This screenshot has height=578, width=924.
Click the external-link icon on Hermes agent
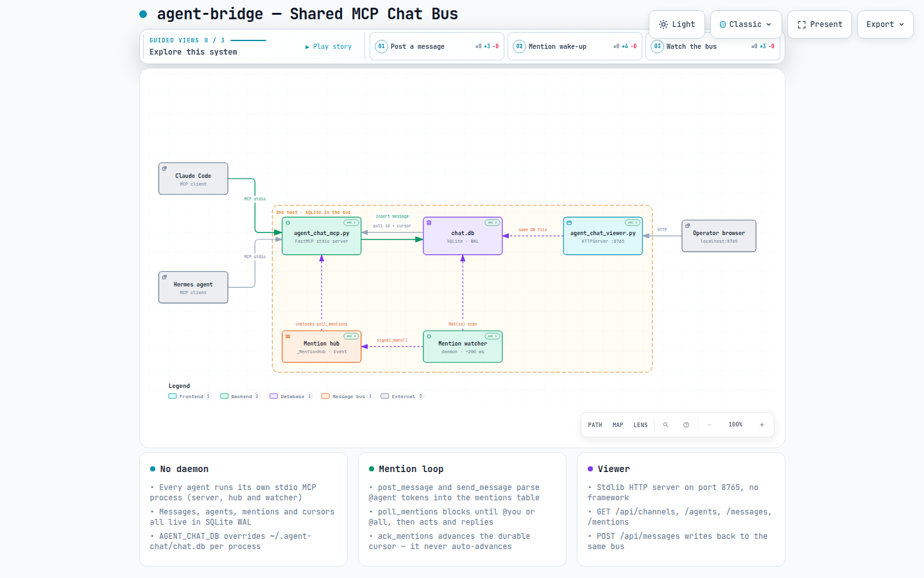[164, 277]
